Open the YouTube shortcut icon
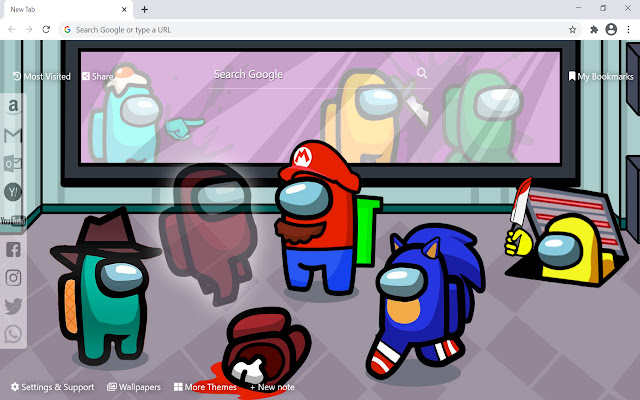This screenshot has height=400, width=640. pos(13,221)
